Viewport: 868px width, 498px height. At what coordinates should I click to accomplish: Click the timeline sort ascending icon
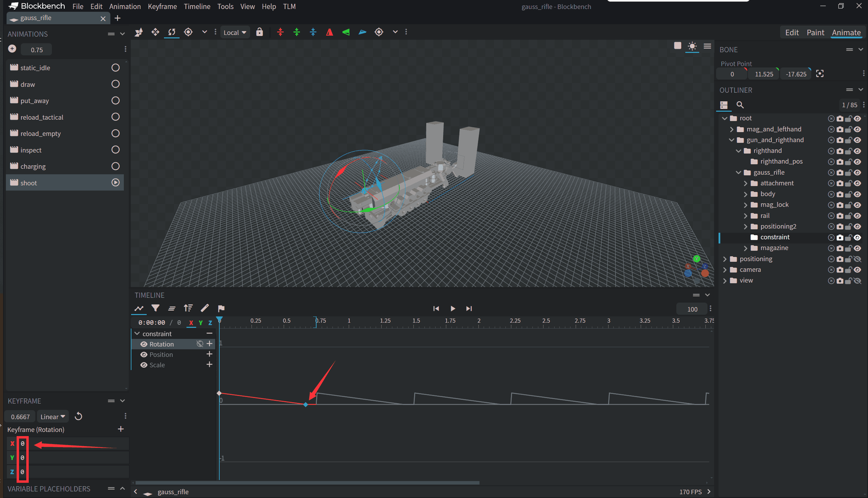click(188, 308)
